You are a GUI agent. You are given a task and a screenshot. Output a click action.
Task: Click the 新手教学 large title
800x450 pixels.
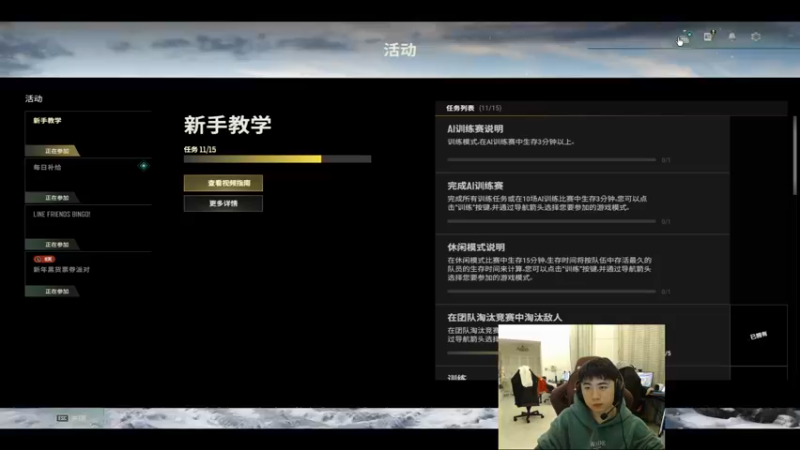pos(228,125)
